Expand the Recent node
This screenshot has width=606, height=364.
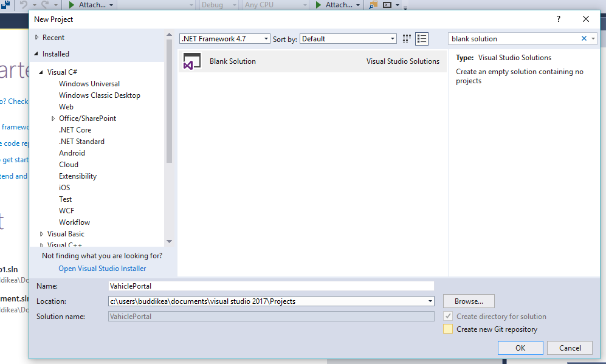[36, 38]
